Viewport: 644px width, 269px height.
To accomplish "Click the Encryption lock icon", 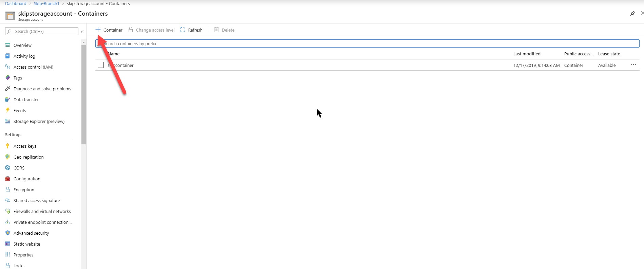I will tap(7, 190).
